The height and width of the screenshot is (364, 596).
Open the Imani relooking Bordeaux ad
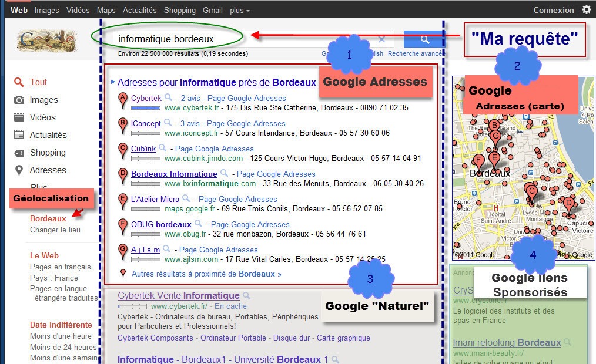click(507, 343)
